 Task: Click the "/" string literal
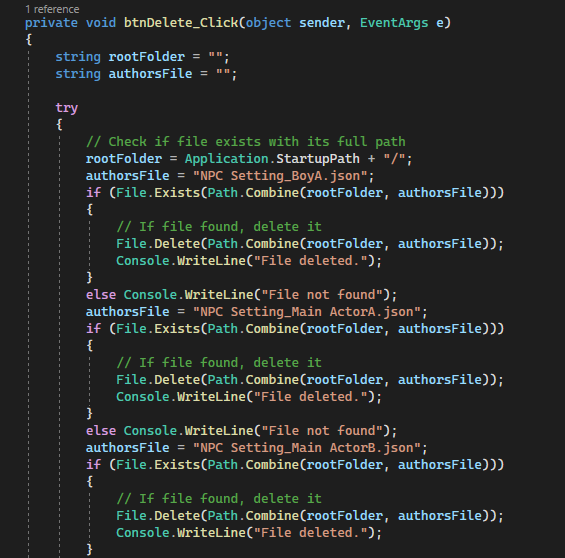(394, 159)
